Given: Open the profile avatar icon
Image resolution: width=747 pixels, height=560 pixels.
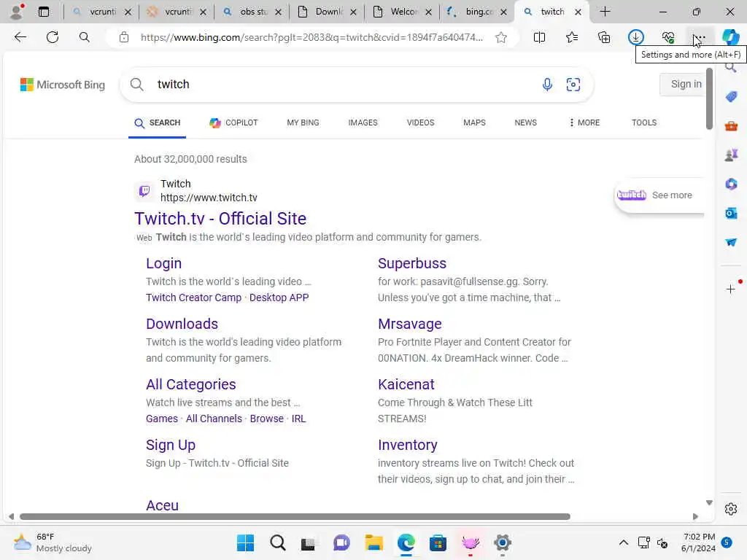Looking at the screenshot, I should click(x=17, y=12).
